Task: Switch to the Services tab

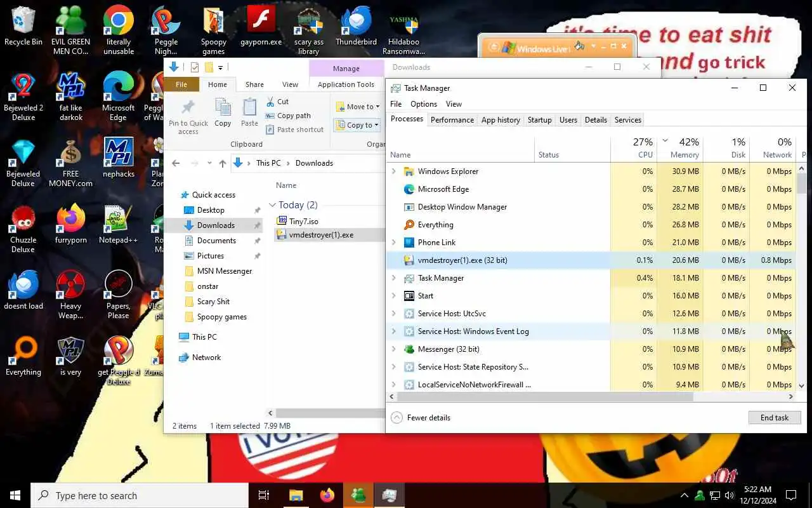Action: [628, 119]
